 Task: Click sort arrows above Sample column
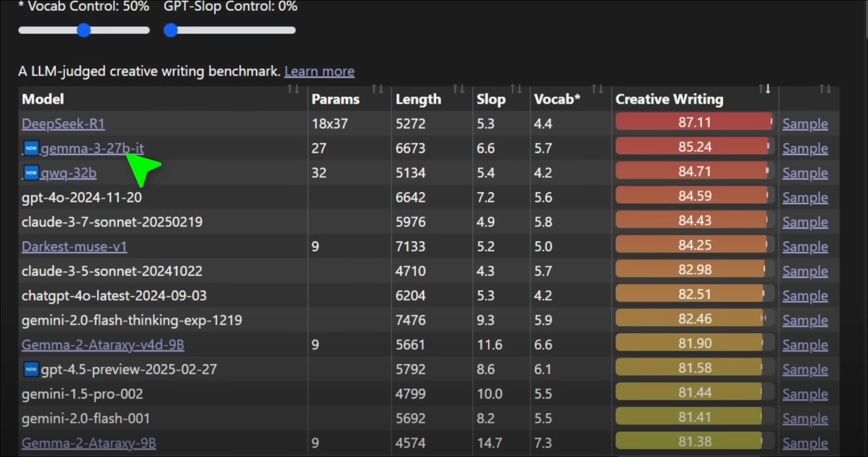click(x=825, y=89)
